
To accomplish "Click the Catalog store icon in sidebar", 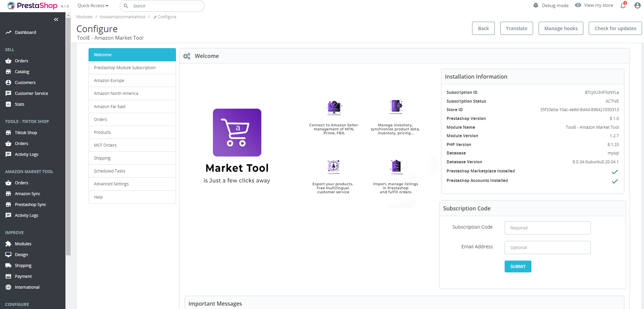I will click(8, 72).
